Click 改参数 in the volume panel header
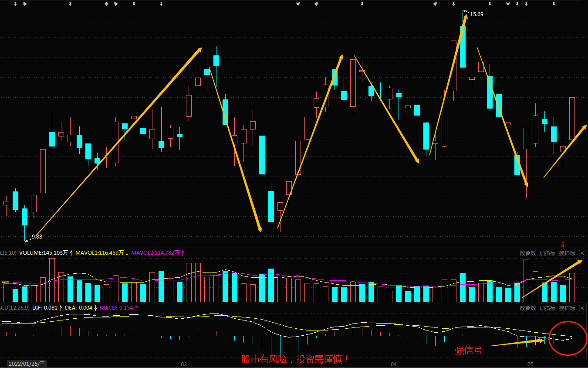Image resolution: width=588 pixels, height=368 pixels. click(527, 253)
